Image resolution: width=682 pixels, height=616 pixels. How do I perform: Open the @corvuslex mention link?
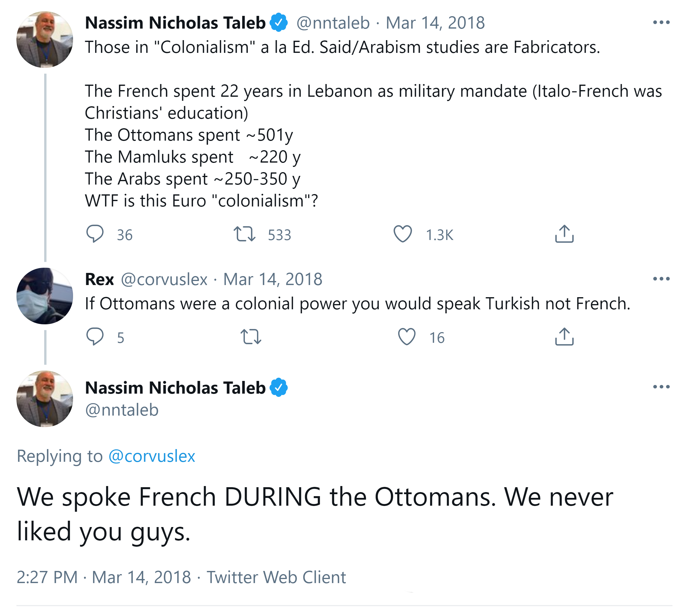(x=152, y=456)
